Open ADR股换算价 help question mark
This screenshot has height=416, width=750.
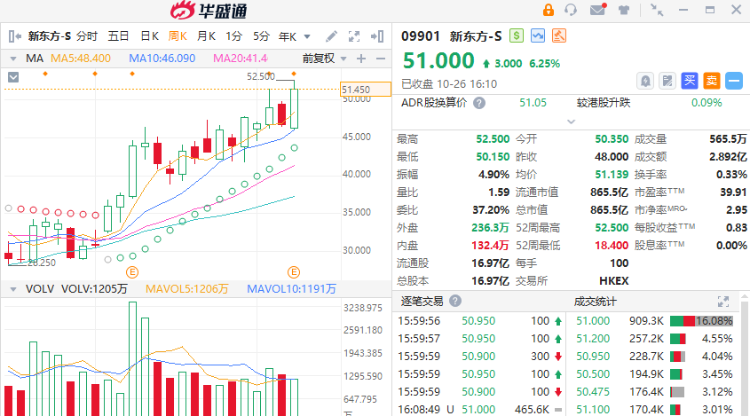click(479, 103)
